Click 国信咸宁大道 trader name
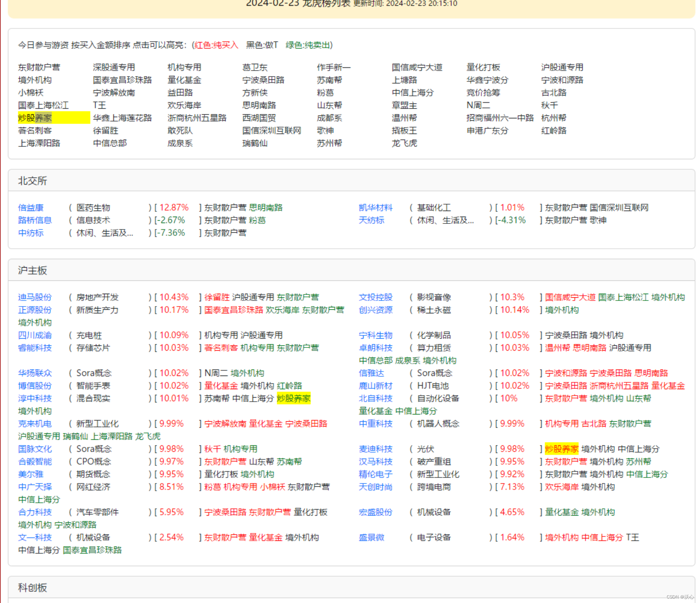 pyautogui.click(x=417, y=67)
